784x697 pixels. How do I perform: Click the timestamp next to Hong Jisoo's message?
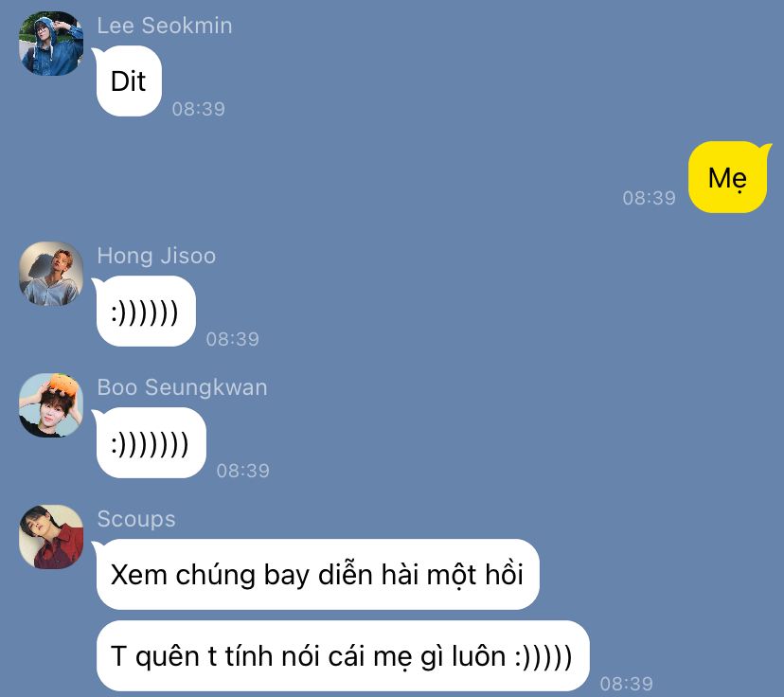tap(233, 339)
